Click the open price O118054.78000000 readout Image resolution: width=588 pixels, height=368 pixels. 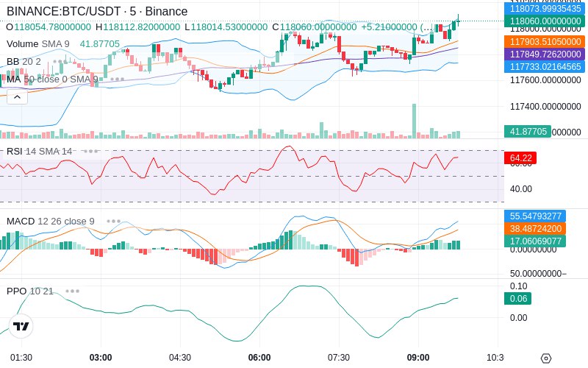pos(49,27)
